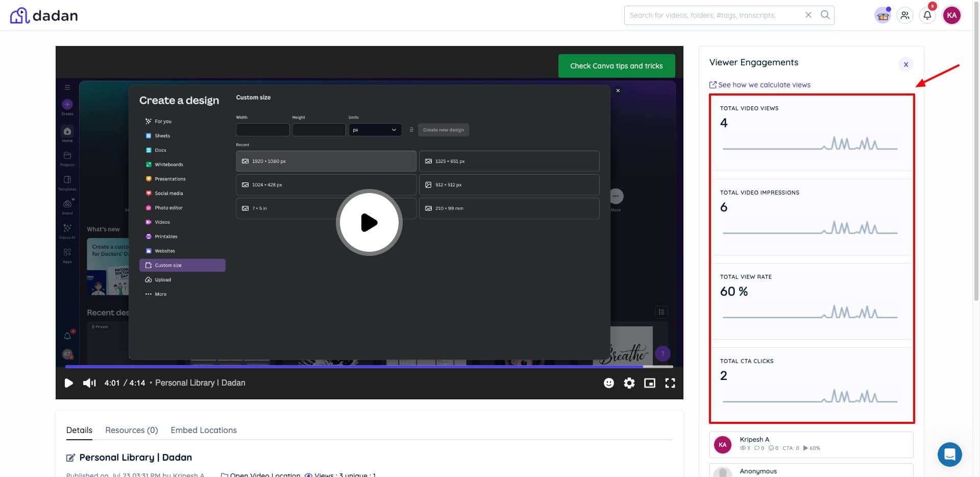Screen dimensions: 980x477
Task: Click the search magnifier icon
Action: click(x=825, y=15)
